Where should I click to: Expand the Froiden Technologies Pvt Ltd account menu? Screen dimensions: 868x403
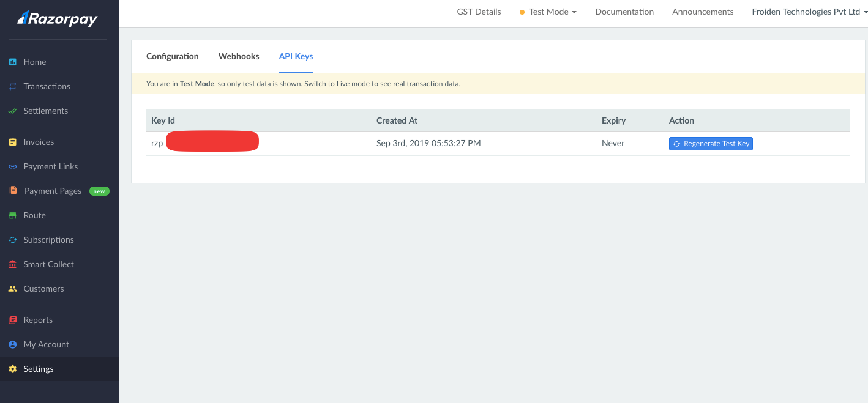(x=809, y=12)
